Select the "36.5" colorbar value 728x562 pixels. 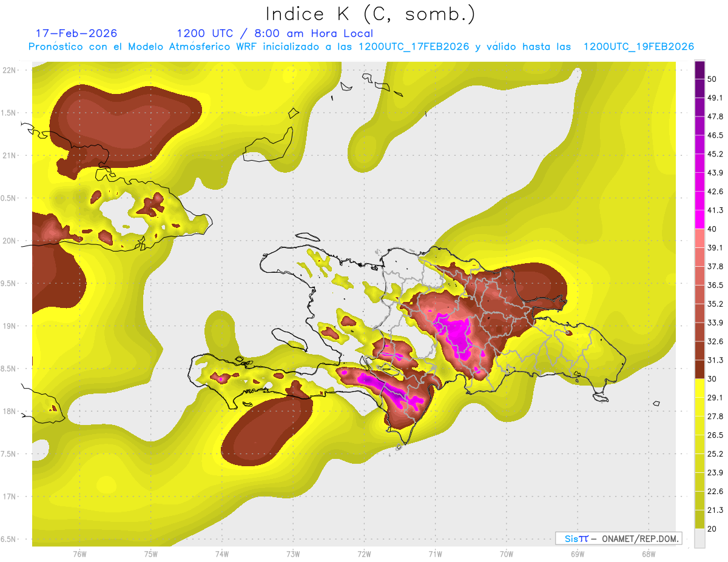tap(715, 286)
